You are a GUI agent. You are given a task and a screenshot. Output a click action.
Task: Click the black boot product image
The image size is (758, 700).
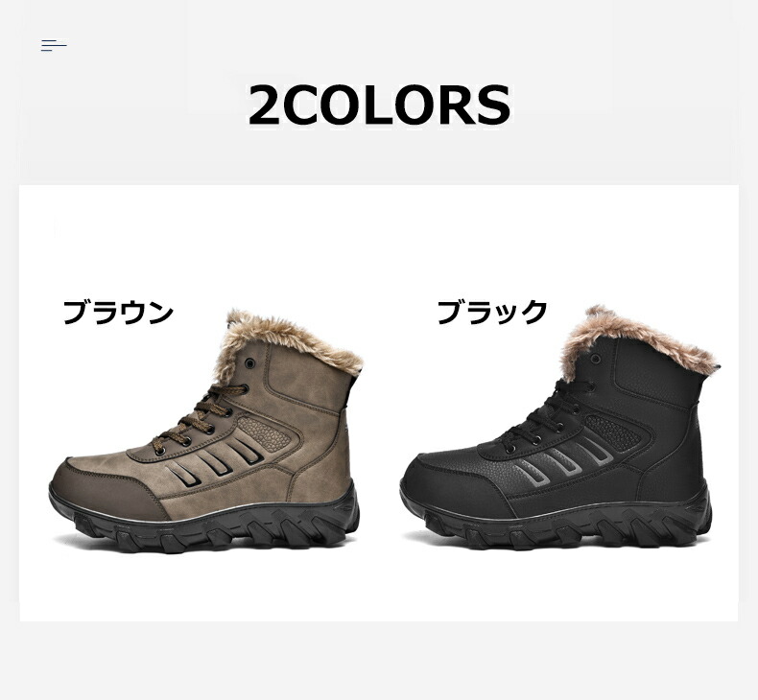pos(557,428)
